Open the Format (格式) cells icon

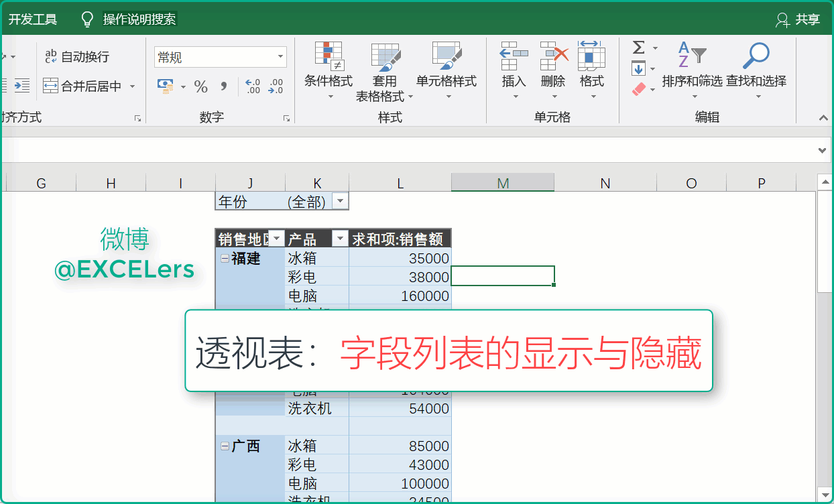(591, 57)
